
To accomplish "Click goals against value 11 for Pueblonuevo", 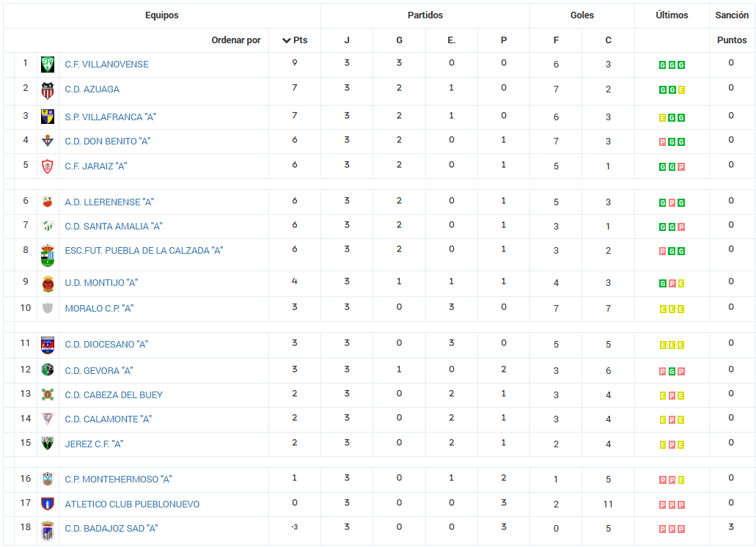I will pyautogui.click(x=608, y=504).
